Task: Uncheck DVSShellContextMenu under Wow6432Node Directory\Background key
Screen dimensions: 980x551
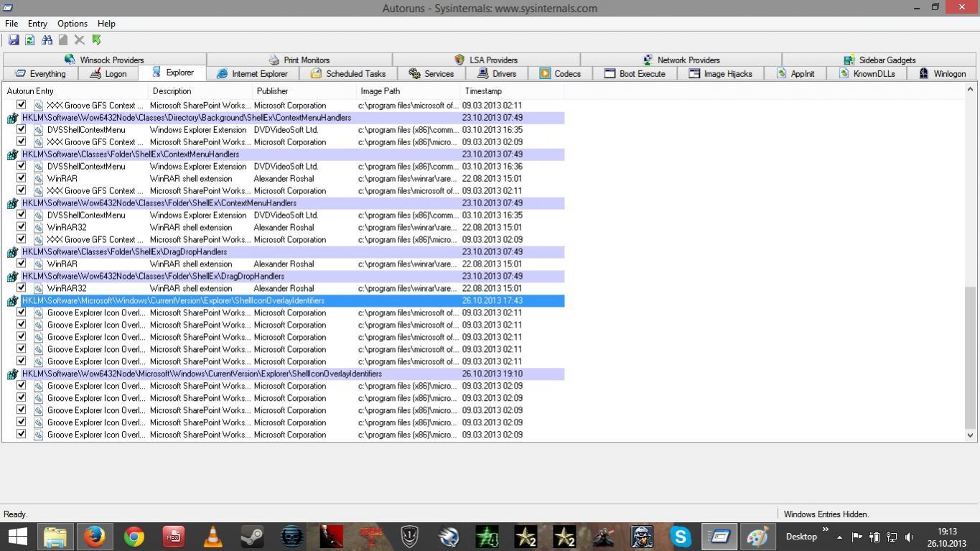Action: click(x=22, y=129)
